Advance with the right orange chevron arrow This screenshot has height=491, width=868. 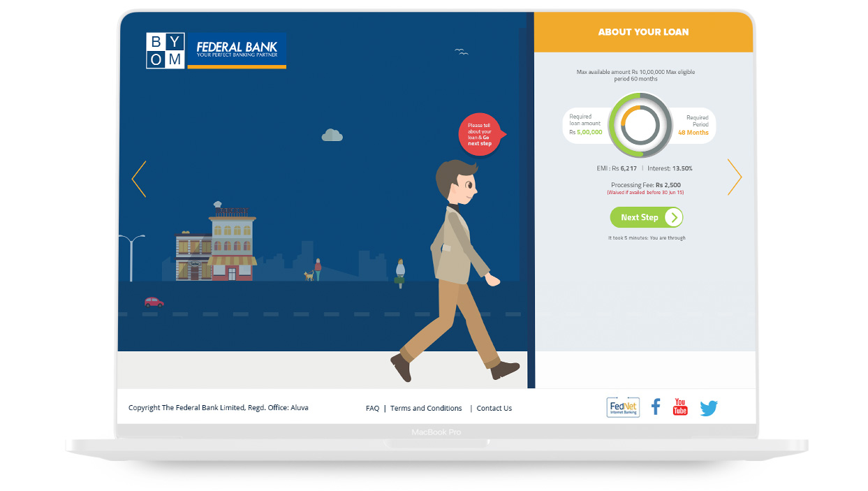734,177
